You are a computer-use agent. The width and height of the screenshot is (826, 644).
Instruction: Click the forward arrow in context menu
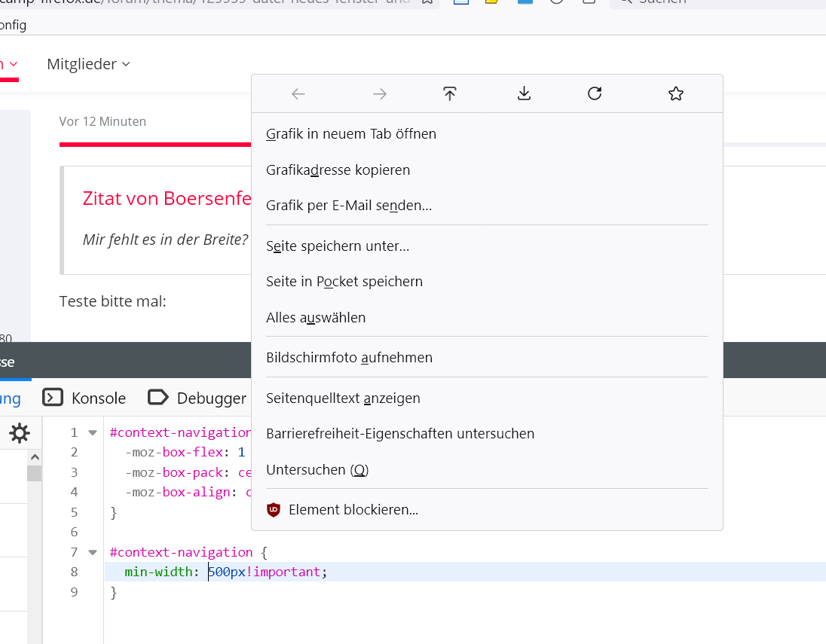coord(380,94)
